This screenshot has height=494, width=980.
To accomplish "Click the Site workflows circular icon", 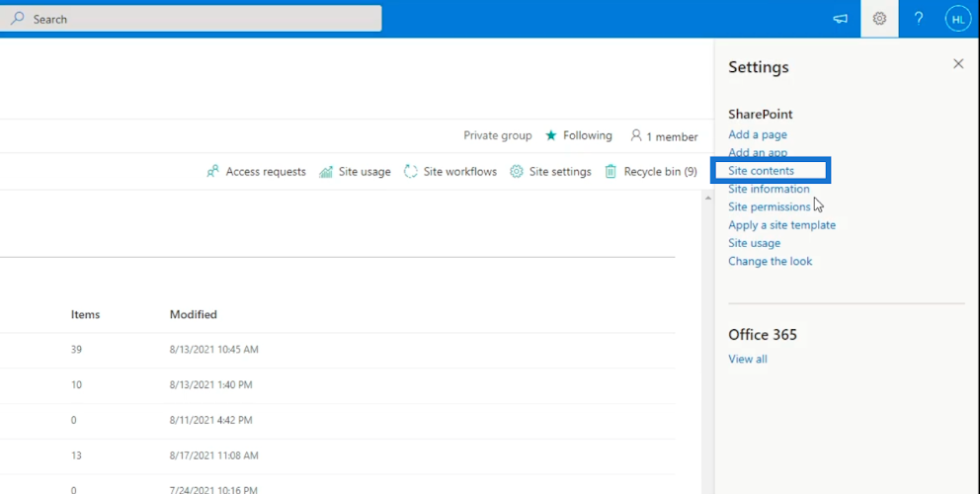I will 411,171.
